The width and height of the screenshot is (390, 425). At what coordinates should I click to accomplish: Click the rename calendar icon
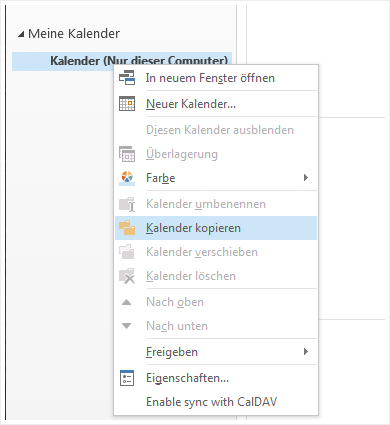click(x=127, y=204)
